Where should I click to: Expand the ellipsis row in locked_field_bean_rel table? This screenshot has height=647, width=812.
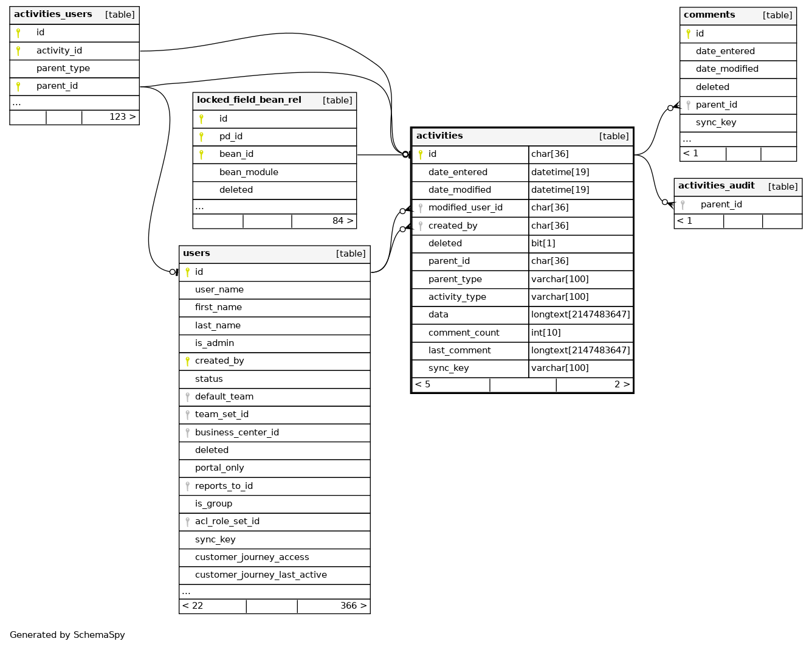pos(199,207)
